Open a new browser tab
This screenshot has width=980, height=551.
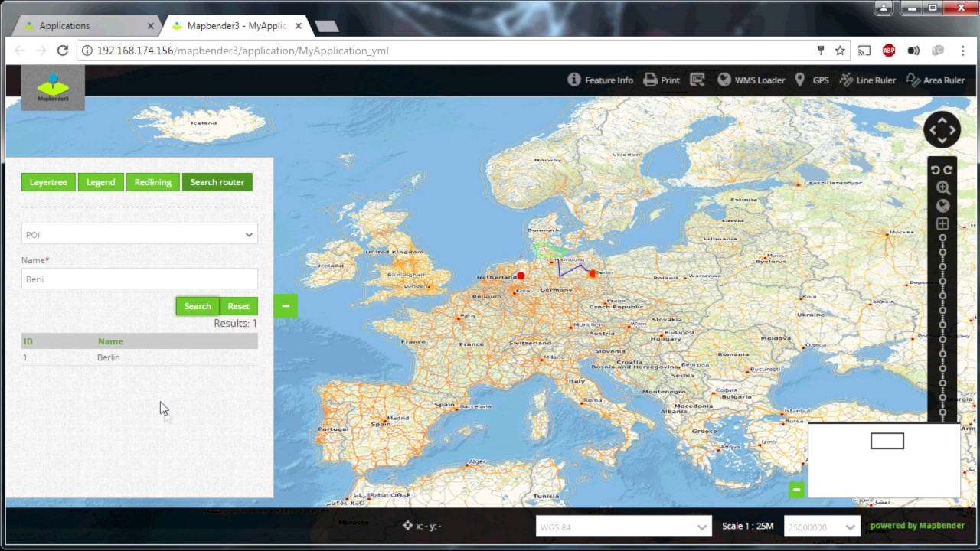[x=327, y=26]
